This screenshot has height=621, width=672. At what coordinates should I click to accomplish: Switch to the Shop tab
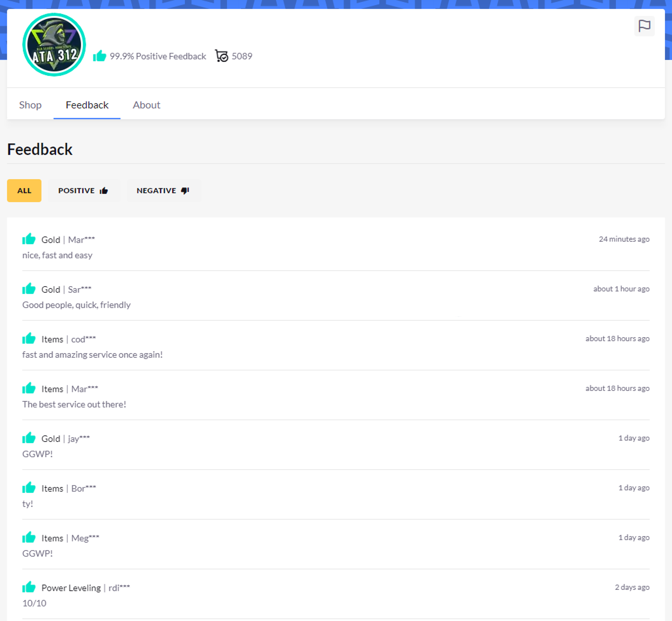pyautogui.click(x=30, y=105)
